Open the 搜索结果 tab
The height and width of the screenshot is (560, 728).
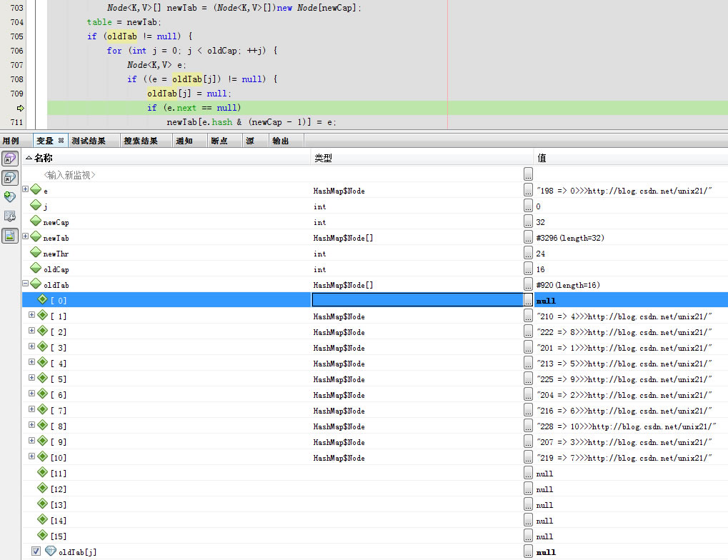141,141
